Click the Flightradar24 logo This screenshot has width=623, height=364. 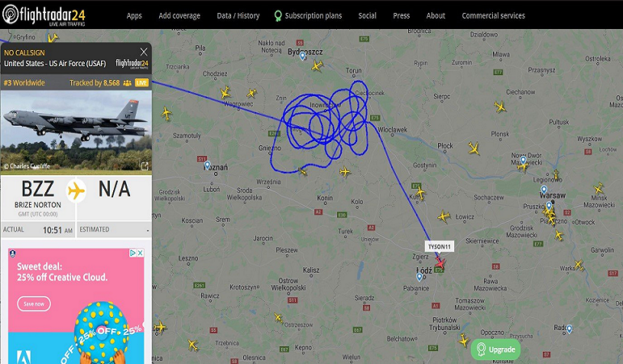click(44, 15)
